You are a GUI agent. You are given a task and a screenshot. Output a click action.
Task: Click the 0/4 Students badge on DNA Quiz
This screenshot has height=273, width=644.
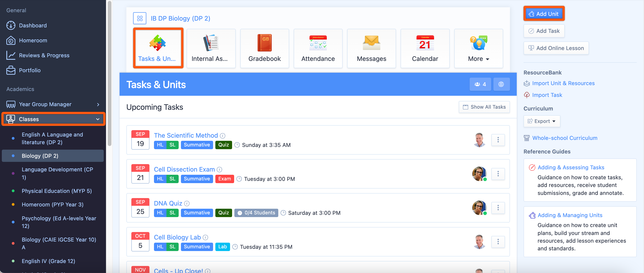[x=256, y=213]
